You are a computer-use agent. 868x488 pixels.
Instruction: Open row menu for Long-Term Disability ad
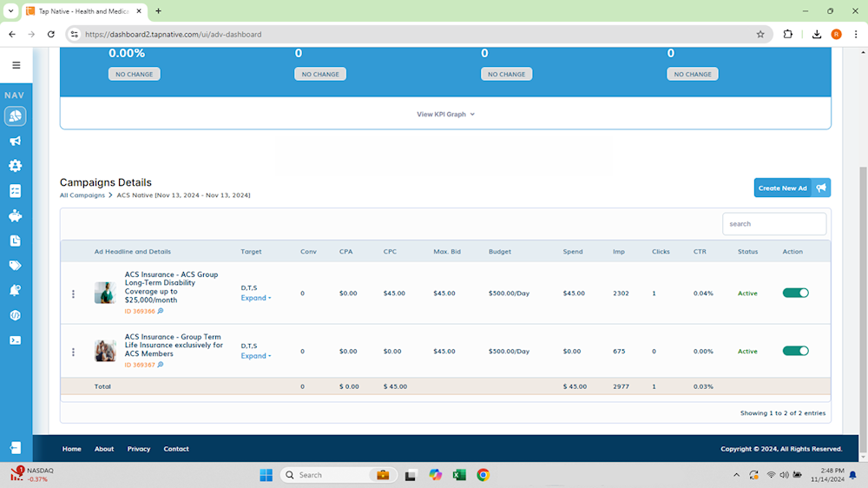coord(73,294)
